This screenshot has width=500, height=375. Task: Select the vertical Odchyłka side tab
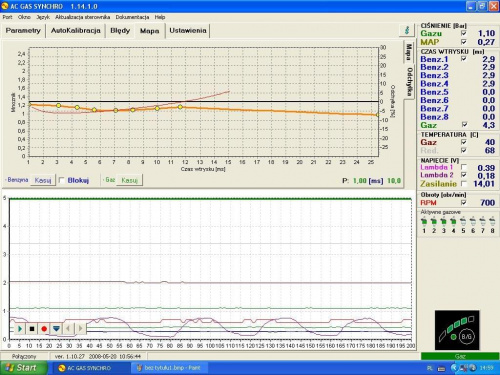pyautogui.click(x=409, y=82)
